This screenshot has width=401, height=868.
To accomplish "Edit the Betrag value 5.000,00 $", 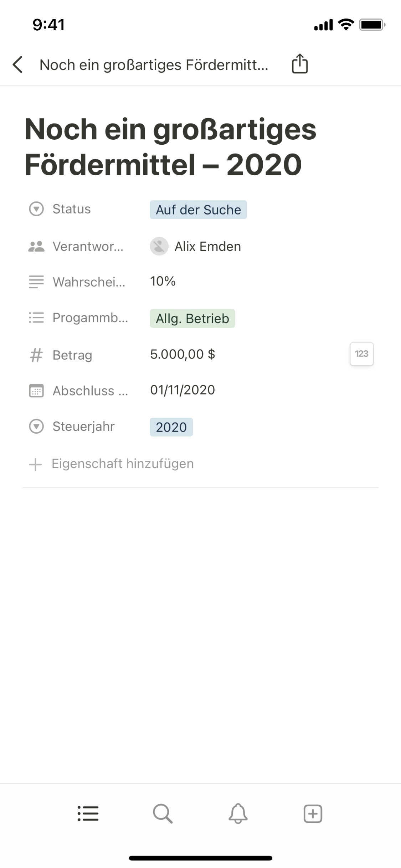I will point(182,355).
